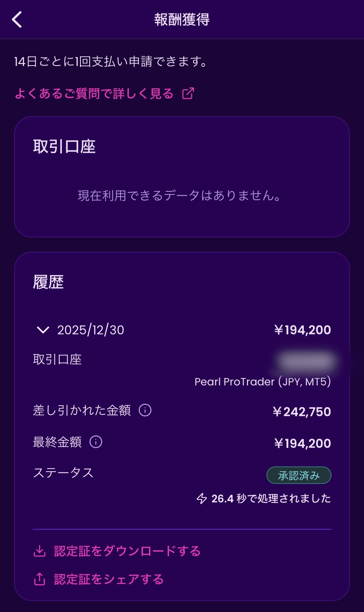Tap the 26.4 秒で処理されました text
This screenshot has height=612, width=364.
(x=271, y=498)
